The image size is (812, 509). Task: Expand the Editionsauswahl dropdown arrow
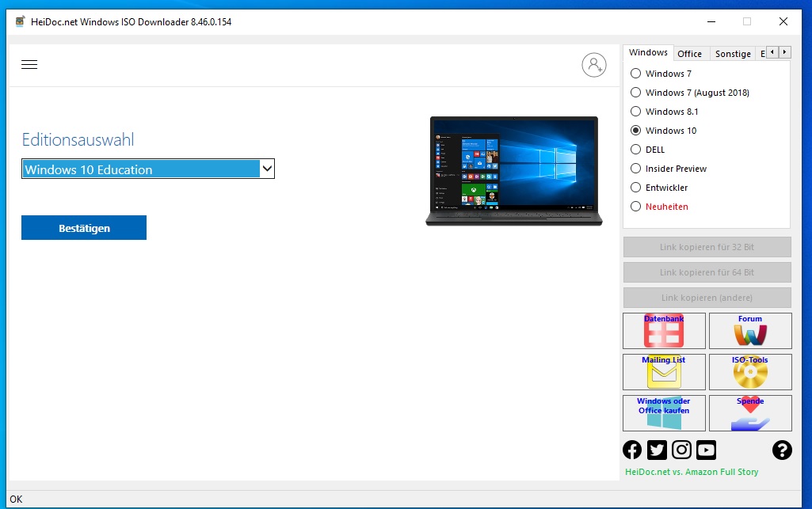267,169
